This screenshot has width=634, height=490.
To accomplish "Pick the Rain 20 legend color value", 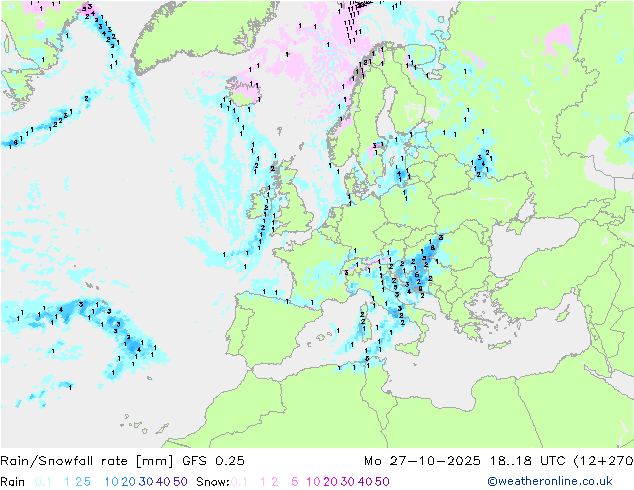I will coord(128,482).
